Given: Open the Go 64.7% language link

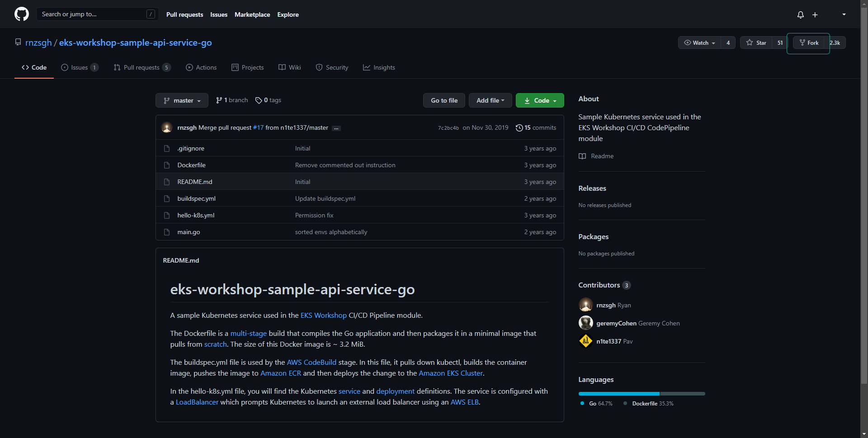Looking at the screenshot, I should [x=596, y=404].
